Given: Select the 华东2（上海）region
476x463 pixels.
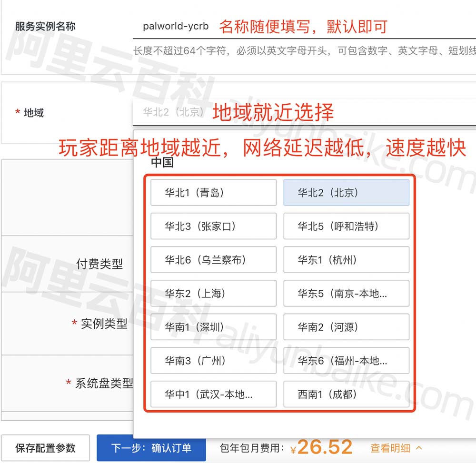Looking at the screenshot, I should [x=213, y=293].
